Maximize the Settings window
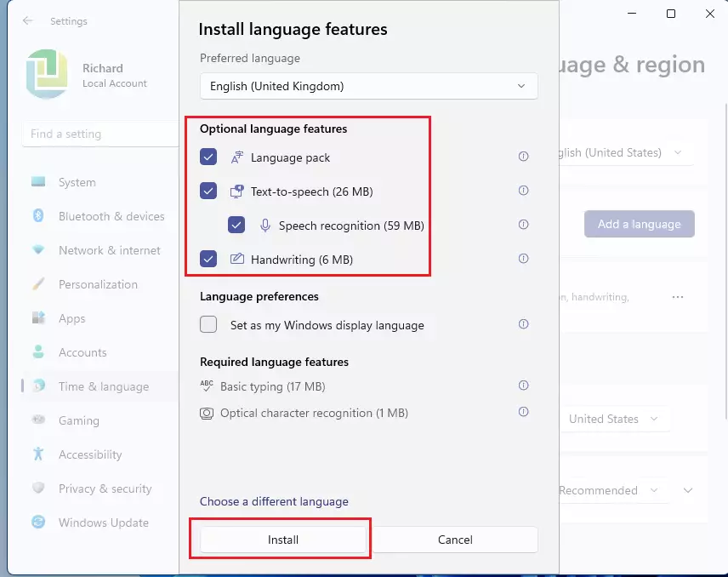The height and width of the screenshot is (577, 728). click(671, 14)
